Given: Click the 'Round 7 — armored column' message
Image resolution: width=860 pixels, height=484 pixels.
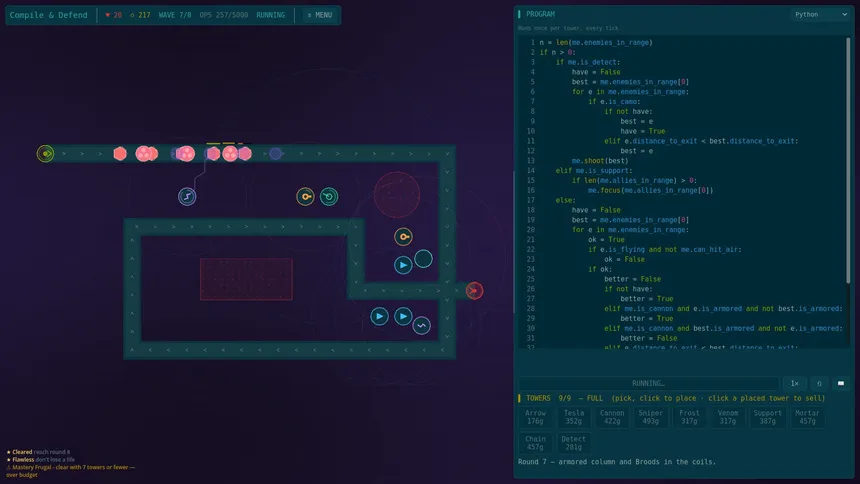Looking at the screenshot, I should point(617,462).
